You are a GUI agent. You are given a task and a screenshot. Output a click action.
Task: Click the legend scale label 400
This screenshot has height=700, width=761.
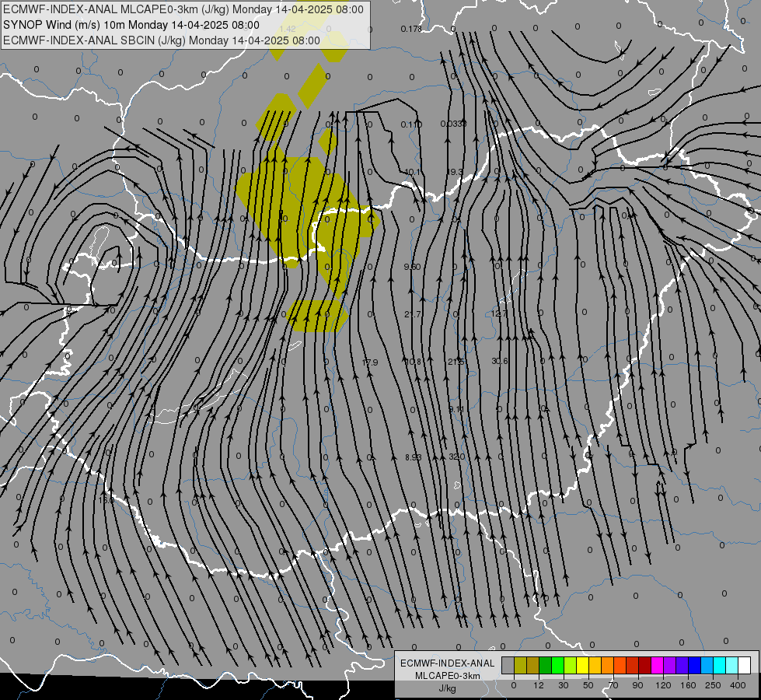pyautogui.click(x=738, y=685)
